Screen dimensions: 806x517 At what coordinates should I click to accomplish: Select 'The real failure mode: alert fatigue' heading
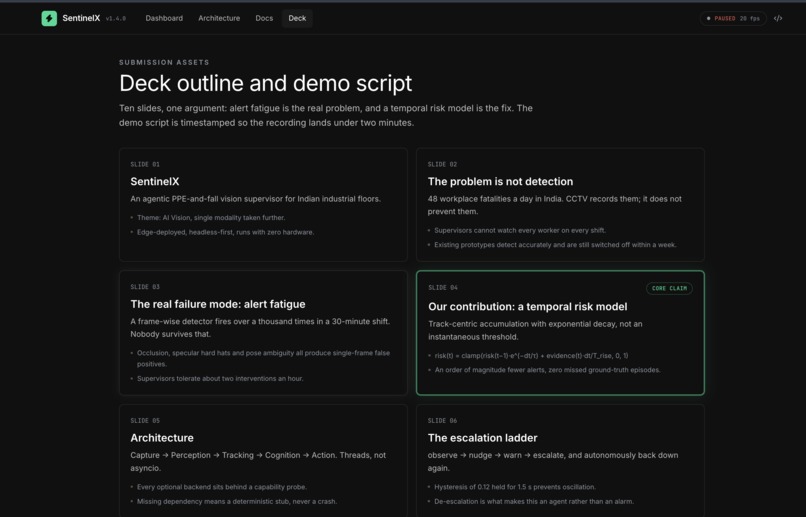(x=218, y=304)
